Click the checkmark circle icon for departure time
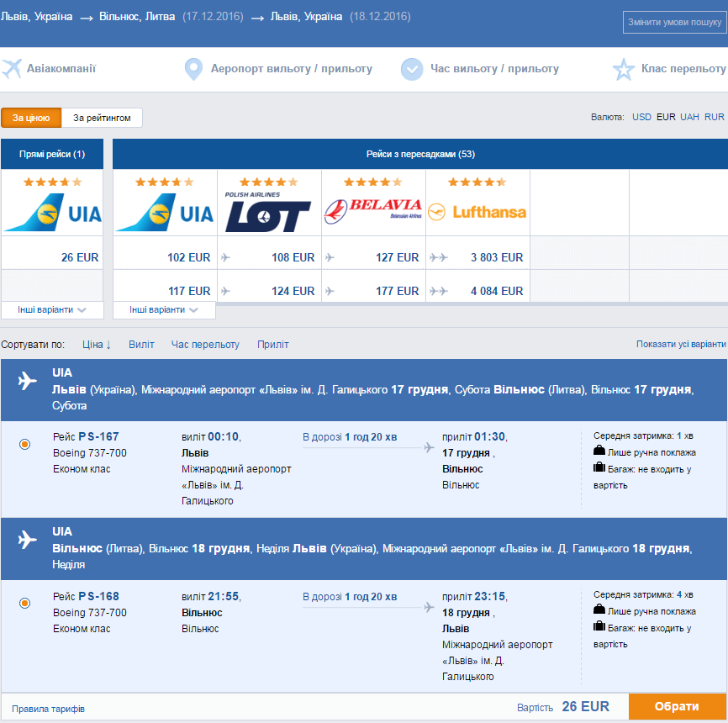This screenshot has height=723, width=728. tap(412, 69)
